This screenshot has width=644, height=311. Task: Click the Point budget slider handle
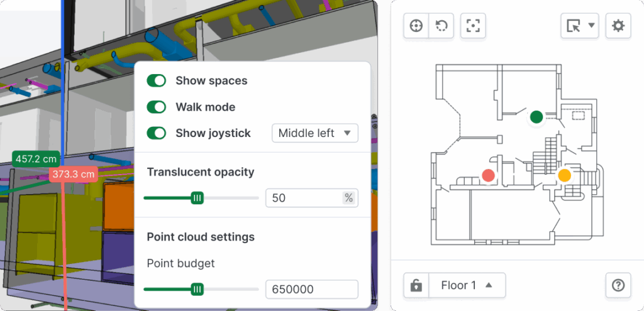(197, 289)
